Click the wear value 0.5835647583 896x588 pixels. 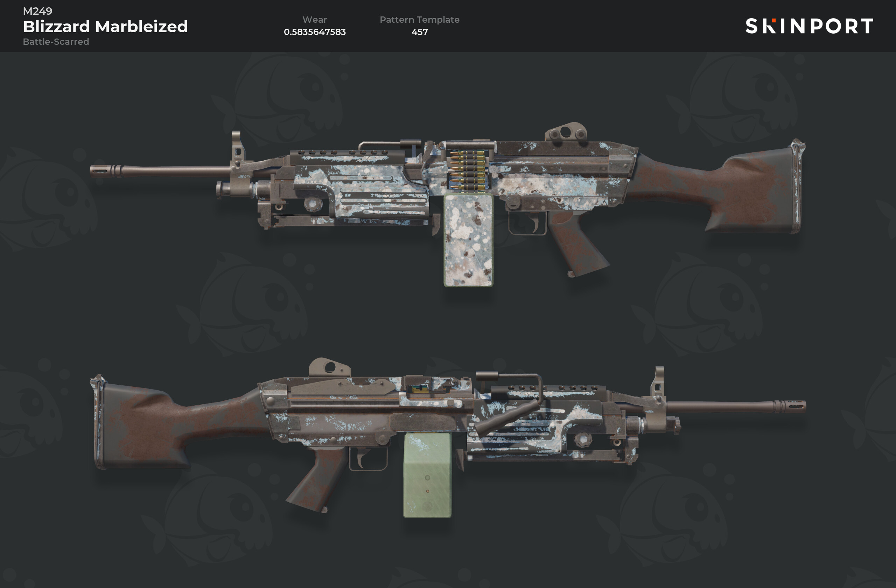tap(315, 31)
